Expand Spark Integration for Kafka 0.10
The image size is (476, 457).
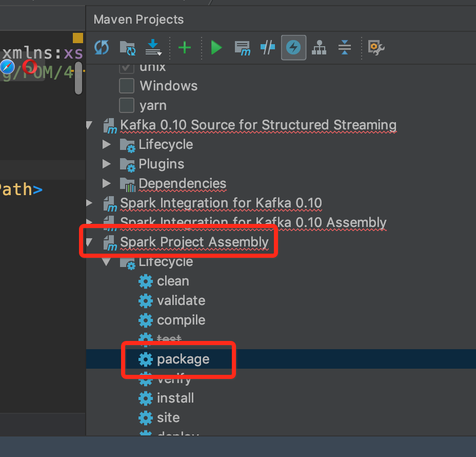[x=89, y=203]
